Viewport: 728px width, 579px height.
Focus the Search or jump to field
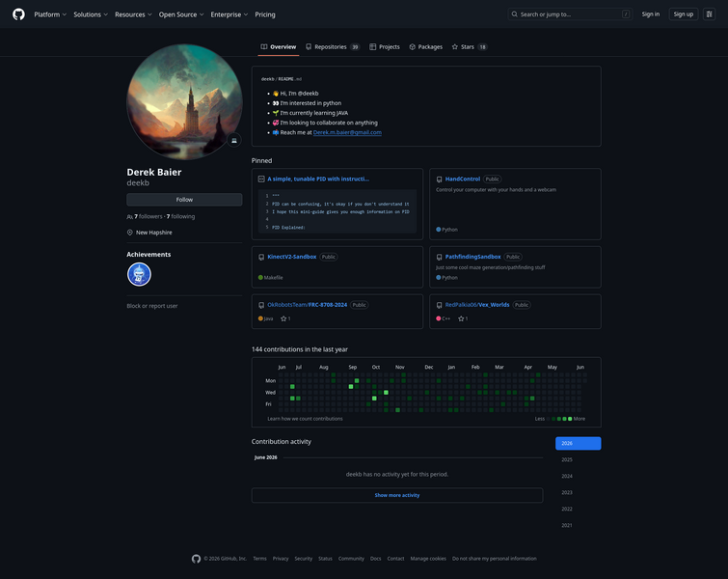click(x=570, y=14)
